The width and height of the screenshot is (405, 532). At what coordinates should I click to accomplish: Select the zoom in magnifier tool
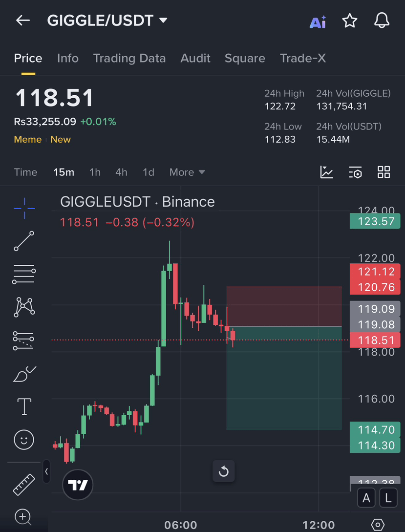(x=23, y=518)
